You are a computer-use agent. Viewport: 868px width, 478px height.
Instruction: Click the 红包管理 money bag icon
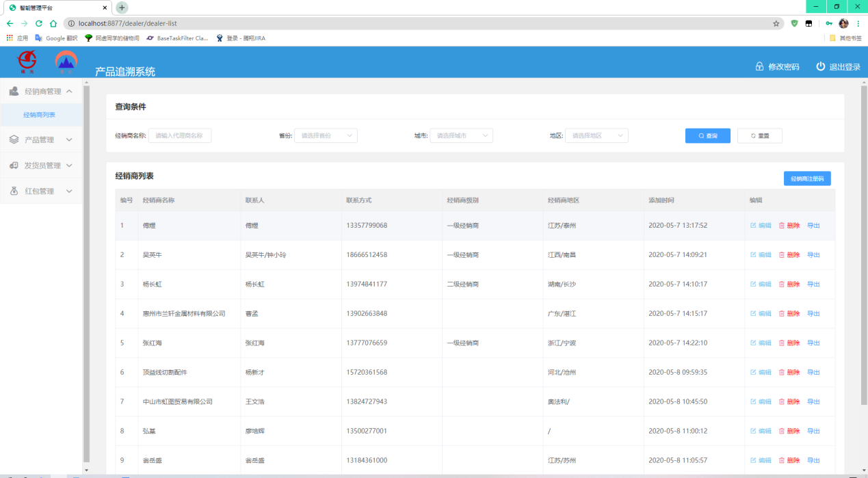pyautogui.click(x=14, y=191)
